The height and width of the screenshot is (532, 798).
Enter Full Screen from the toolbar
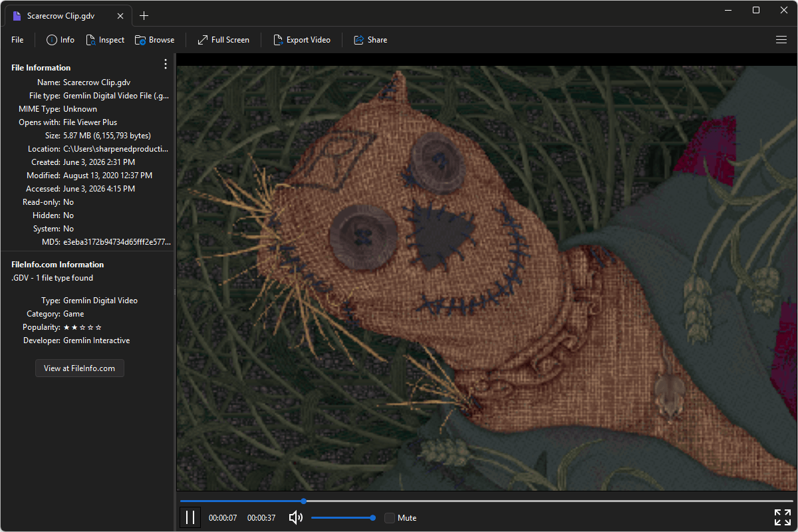[223, 40]
